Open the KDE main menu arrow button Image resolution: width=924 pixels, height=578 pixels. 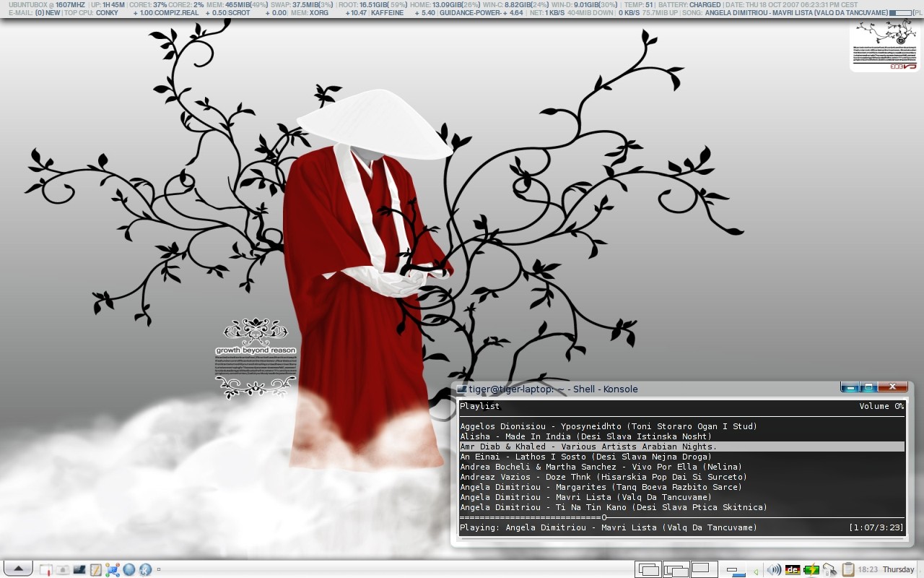[18, 569]
